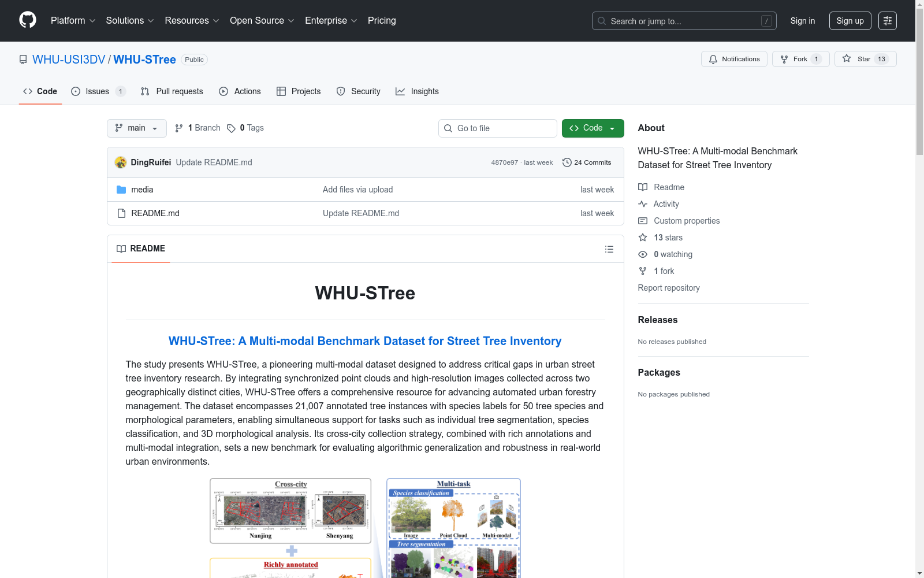
Task: Click the Fork count badge 1
Action: (x=816, y=59)
